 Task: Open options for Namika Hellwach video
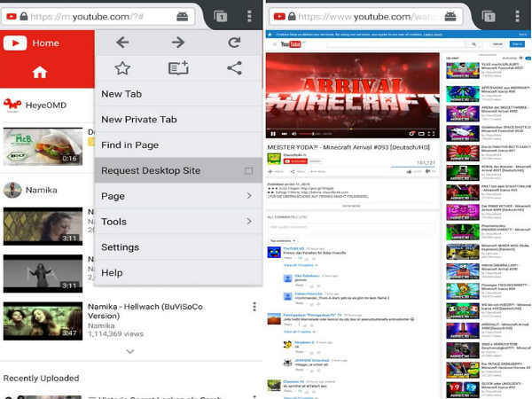click(x=254, y=307)
